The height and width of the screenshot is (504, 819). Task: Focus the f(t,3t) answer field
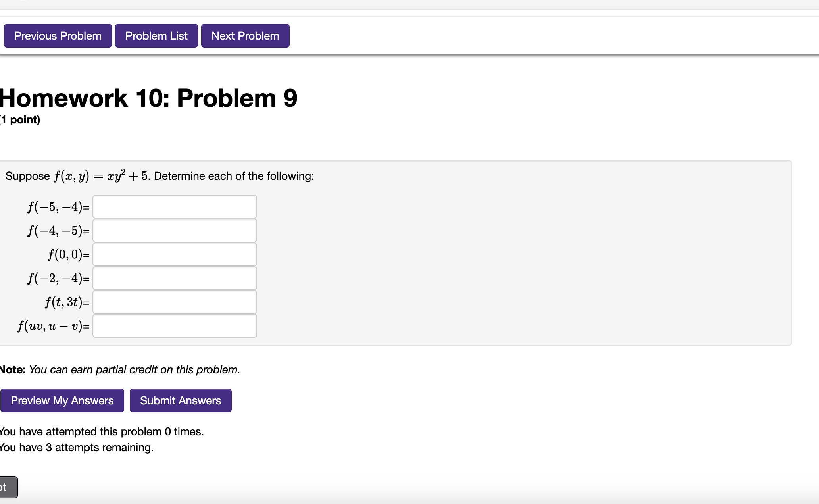point(175,302)
